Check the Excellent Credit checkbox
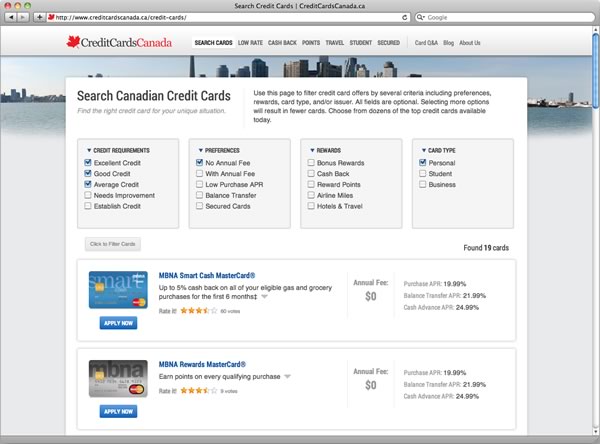Image resolution: width=600 pixels, height=444 pixels. (88, 163)
